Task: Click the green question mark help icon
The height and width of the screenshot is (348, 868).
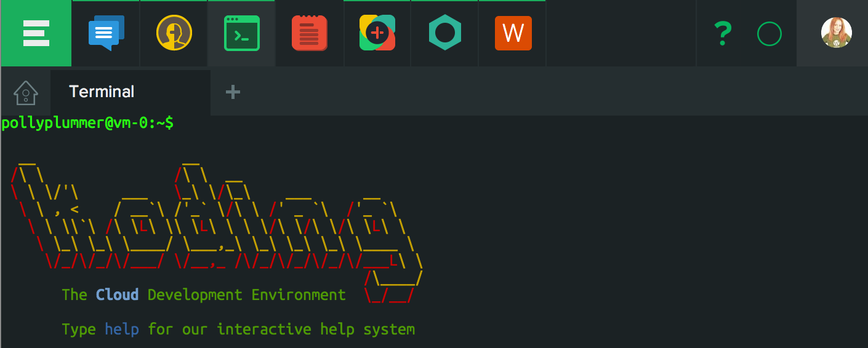Action: pyautogui.click(x=722, y=34)
